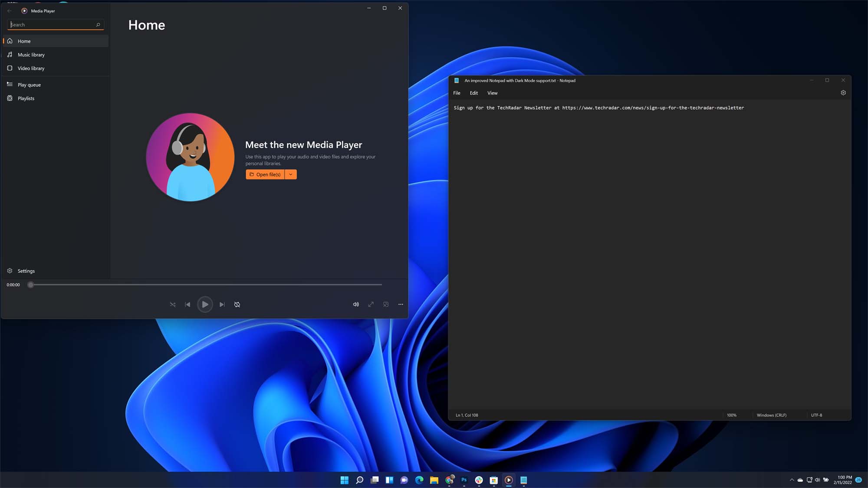Image resolution: width=868 pixels, height=488 pixels.
Task: Click Windows (CRLF) in the status bar
Action: tap(772, 415)
